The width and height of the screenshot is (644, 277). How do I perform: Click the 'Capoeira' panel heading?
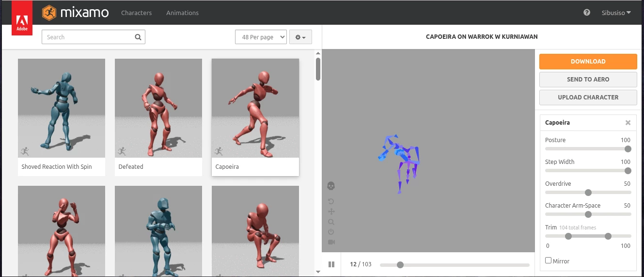point(557,123)
